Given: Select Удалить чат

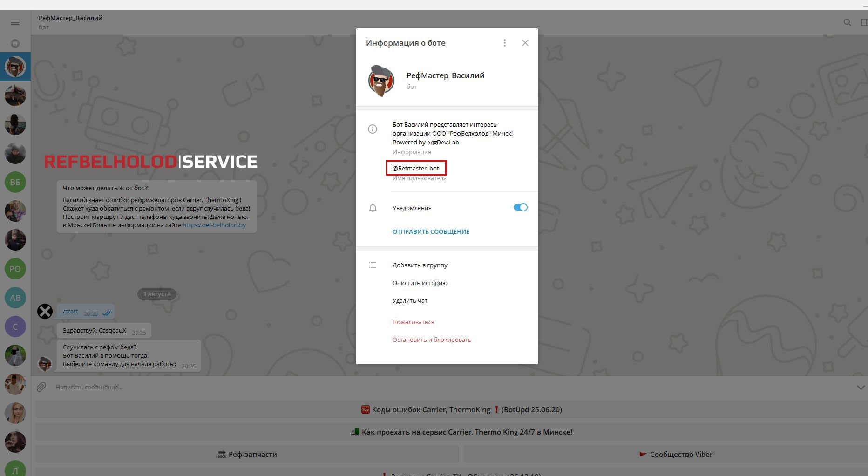Looking at the screenshot, I should (x=410, y=300).
